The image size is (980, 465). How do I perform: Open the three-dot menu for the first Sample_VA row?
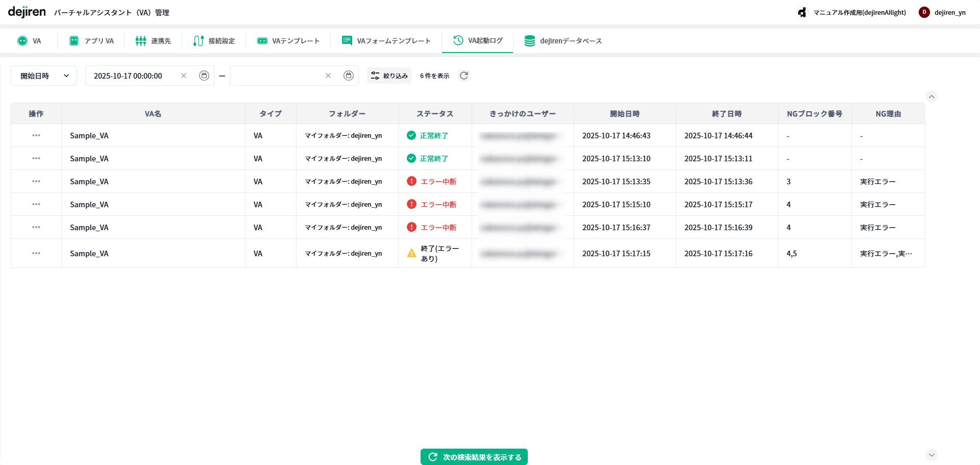pyautogui.click(x=36, y=135)
